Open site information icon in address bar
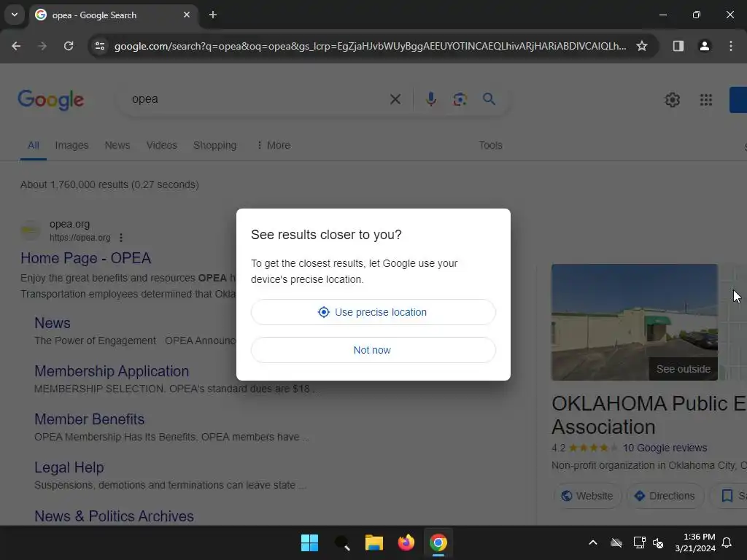Image resolution: width=747 pixels, height=560 pixels. [99, 46]
